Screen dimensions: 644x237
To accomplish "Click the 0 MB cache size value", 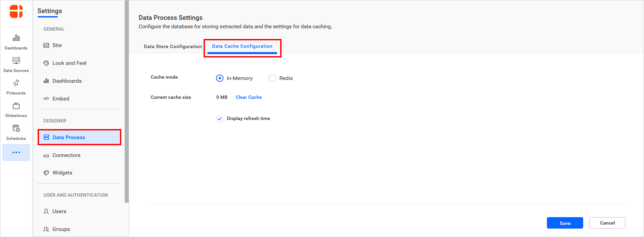I will (x=222, y=97).
